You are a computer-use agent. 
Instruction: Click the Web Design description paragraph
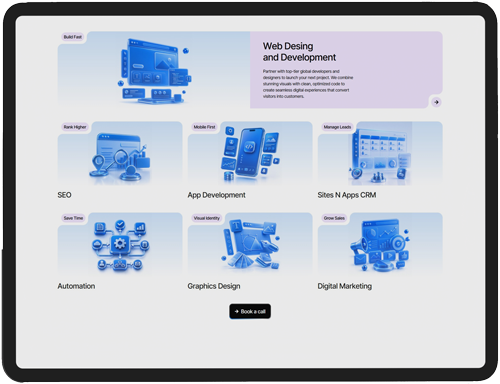point(308,84)
